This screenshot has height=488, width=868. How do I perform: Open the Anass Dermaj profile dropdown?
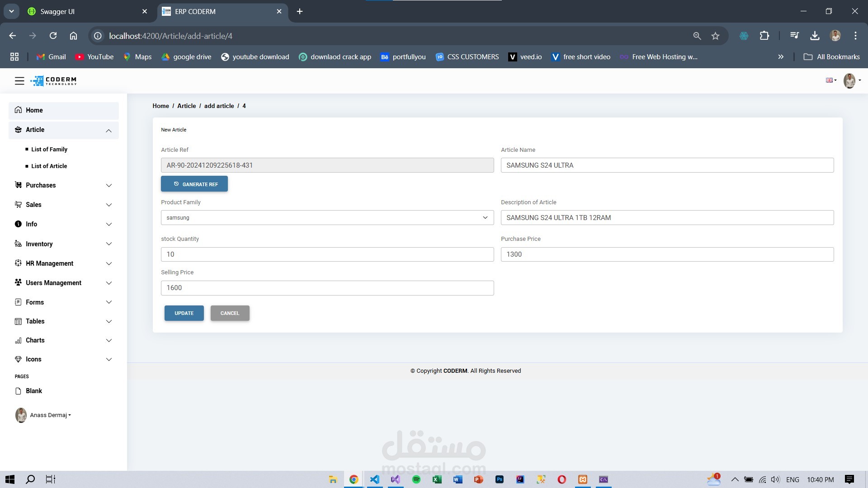click(43, 415)
